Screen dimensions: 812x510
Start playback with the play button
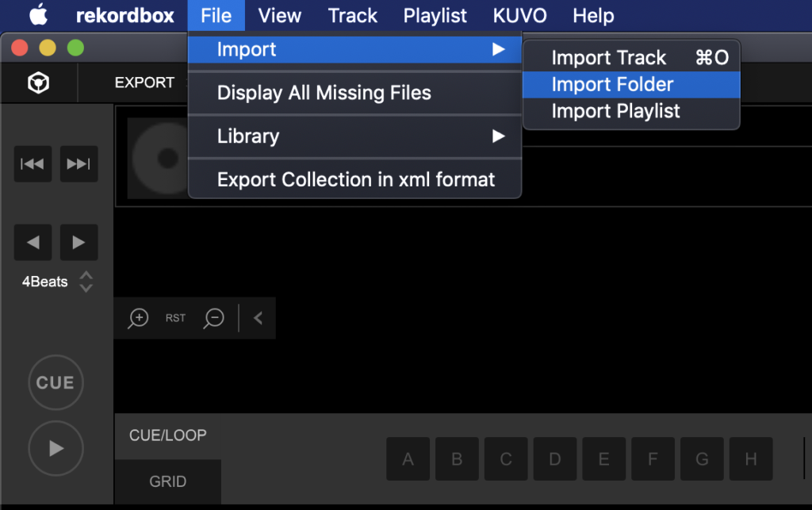pyautogui.click(x=56, y=448)
